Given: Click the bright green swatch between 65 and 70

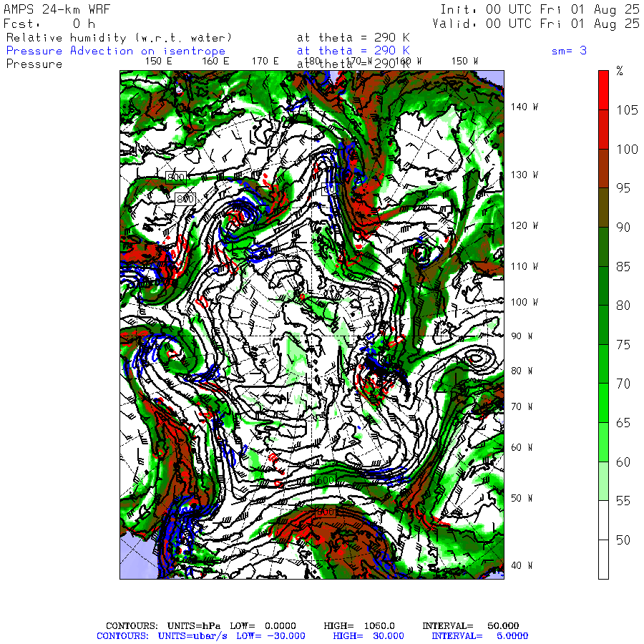Looking at the screenshot, I should pos(603,402).
